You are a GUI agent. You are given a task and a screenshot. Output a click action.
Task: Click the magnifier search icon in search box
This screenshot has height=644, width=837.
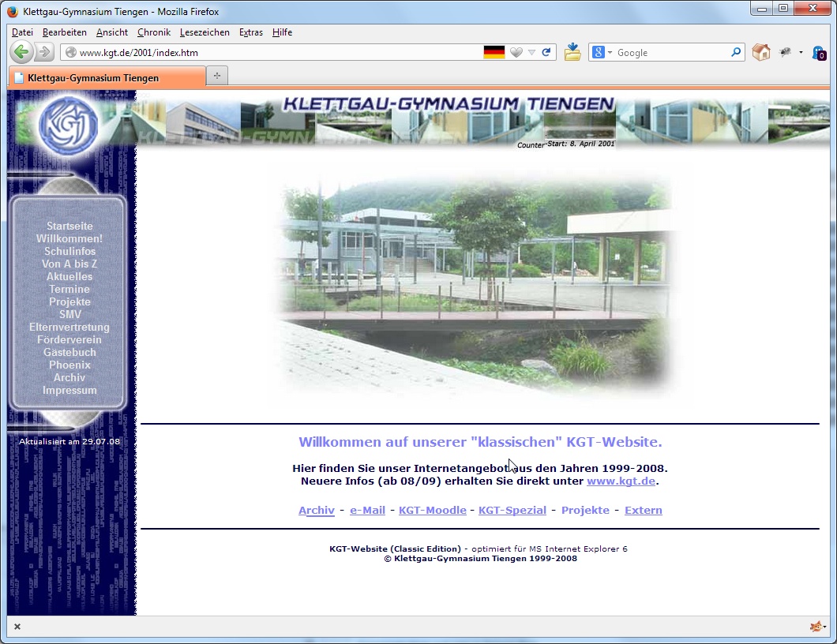coord(736,52)
